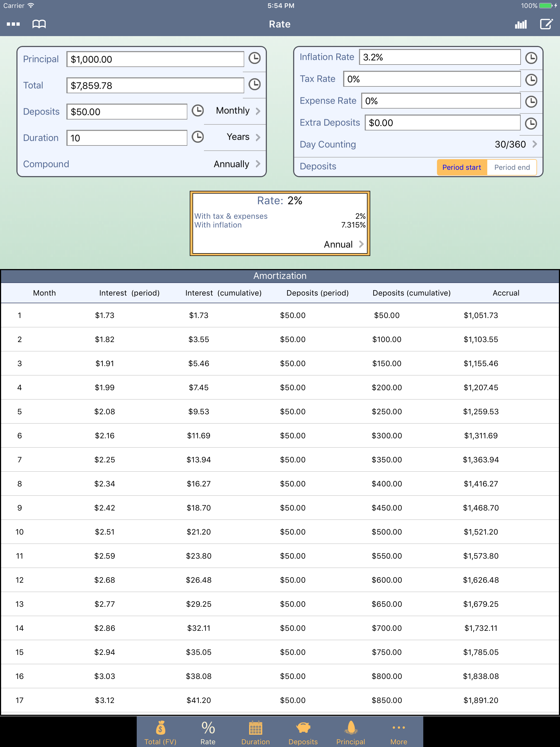The image size is (560, 747).
Task: Tap the Rate: 2% result heading
Action: (x=280, y=201)
